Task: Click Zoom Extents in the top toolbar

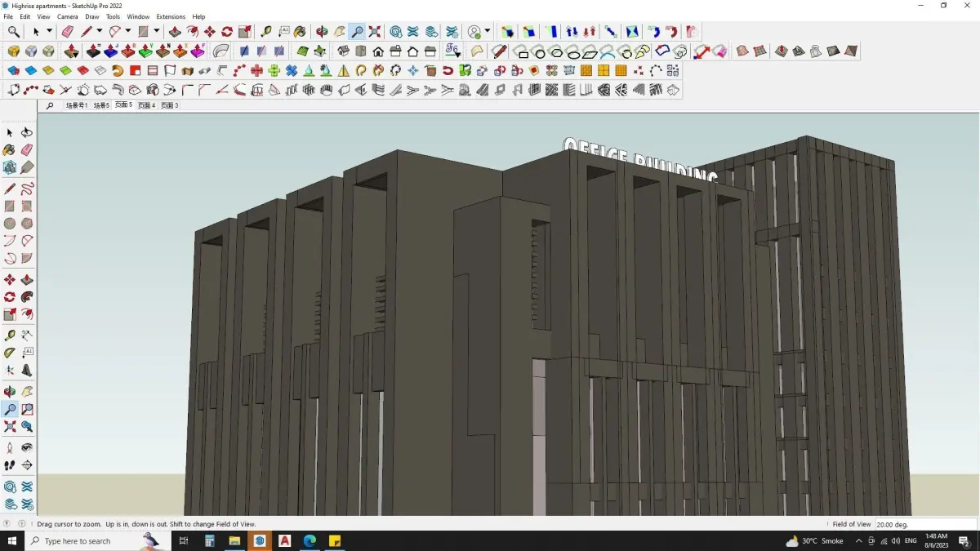Action: [x=375, y=32]
